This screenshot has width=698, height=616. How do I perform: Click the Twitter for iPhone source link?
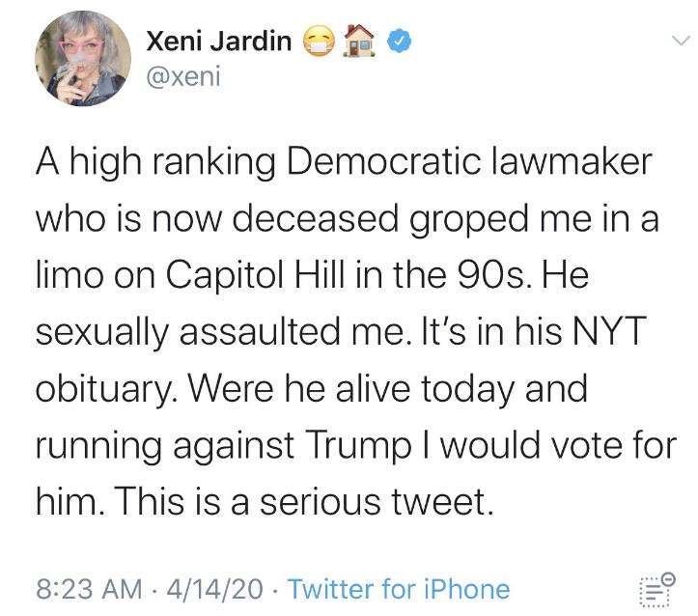pos(399,588)
